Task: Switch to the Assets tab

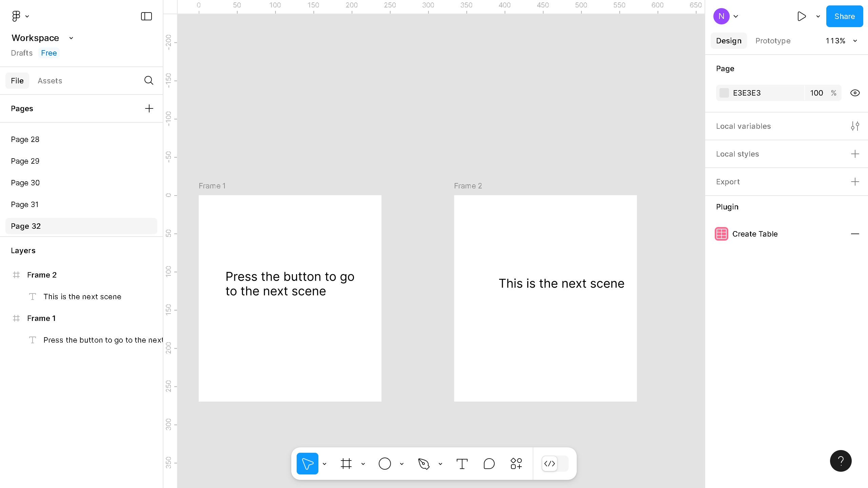Action: pos(50,81)
